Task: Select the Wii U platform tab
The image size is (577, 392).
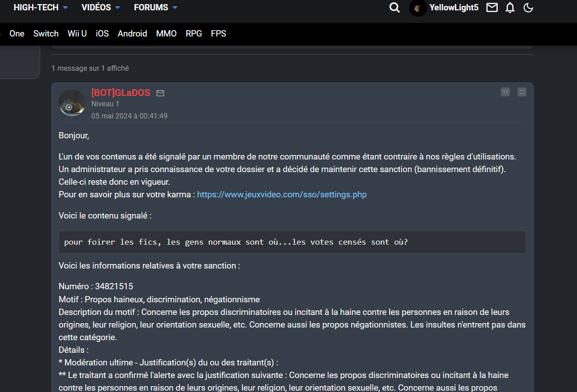Action: click(77, 34)
